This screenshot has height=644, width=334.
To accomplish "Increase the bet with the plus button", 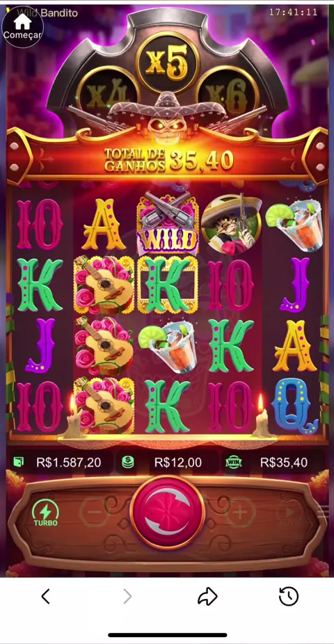I will 240,513.
